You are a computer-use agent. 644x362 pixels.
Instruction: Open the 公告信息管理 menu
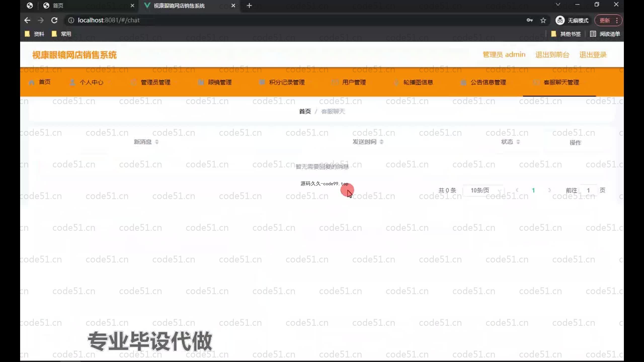click(x=488, y=82)
